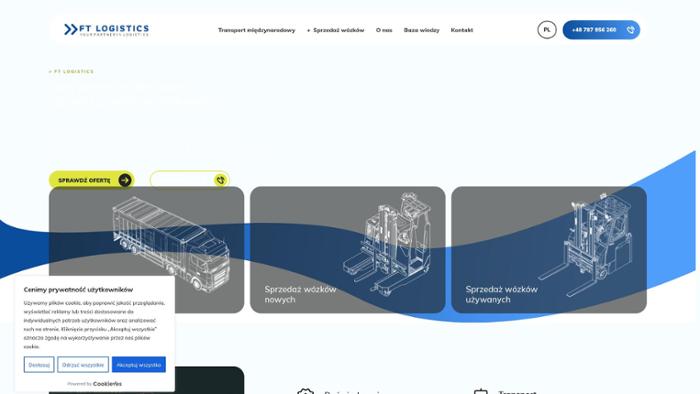Click the Cenimy prywatność użytkowników heading
700x394 pixels.
point(78,290)
